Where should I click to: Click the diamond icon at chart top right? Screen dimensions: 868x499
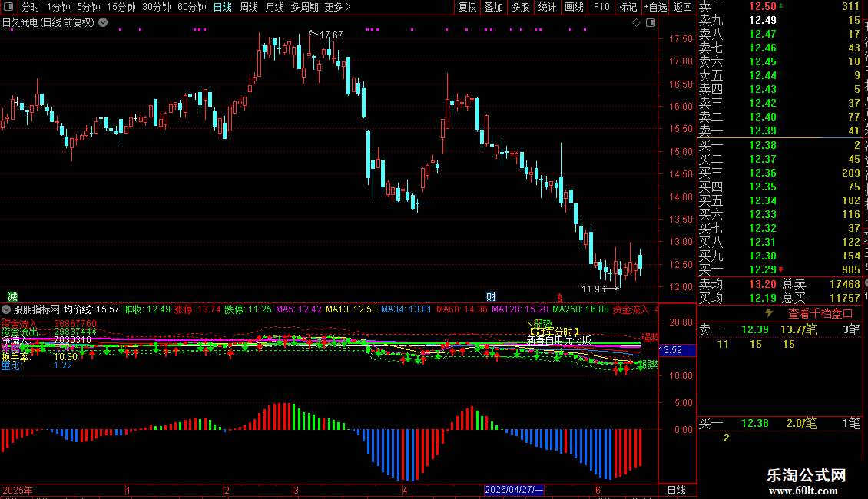(636, 23)
